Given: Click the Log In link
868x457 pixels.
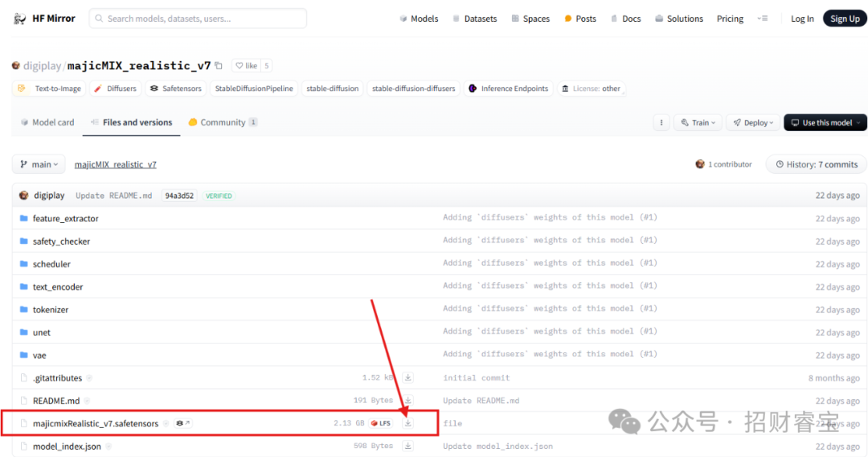Looking at the screenshot, I should (802, 19).
